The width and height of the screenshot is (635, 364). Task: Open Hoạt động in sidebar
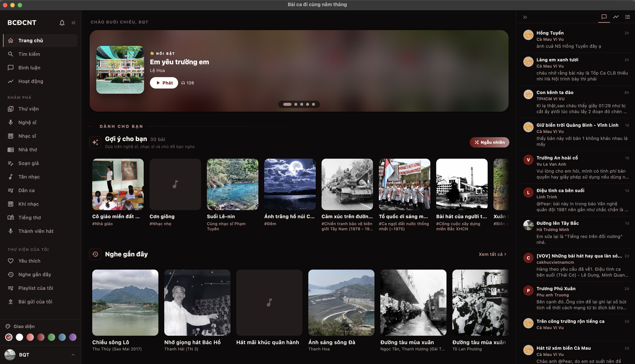coord(40,81)
